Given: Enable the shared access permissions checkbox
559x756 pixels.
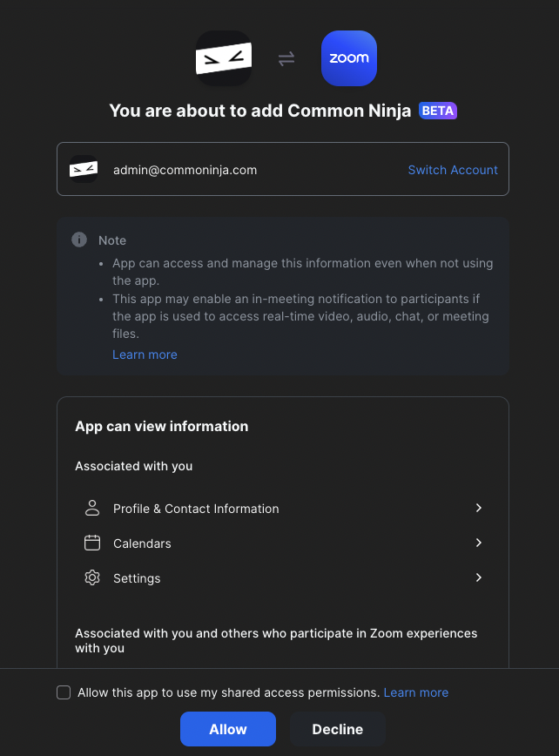Looking at the screenshot, I should (x=64, y=692).
